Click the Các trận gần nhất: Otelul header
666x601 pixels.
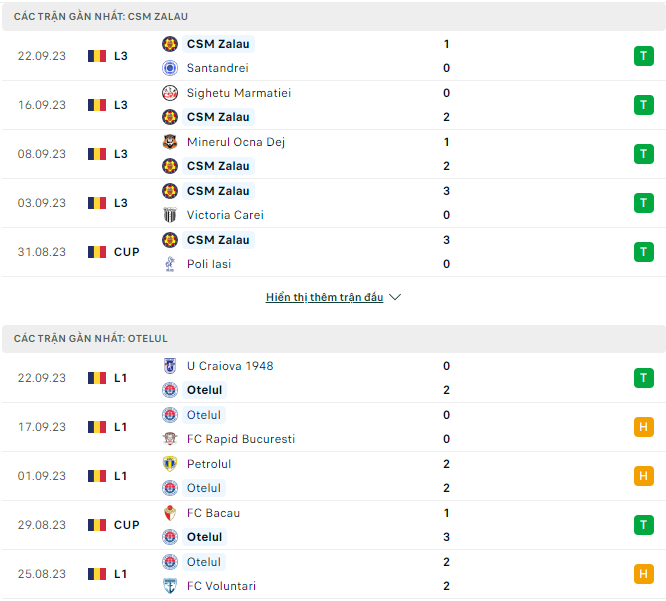pyautogui.click(x=90, y=339)
